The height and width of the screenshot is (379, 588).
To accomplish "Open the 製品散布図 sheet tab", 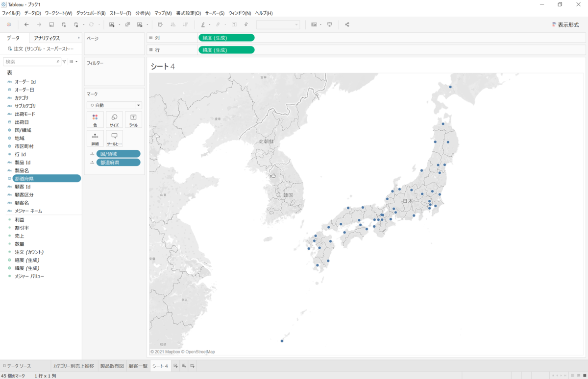I will 112,366.
